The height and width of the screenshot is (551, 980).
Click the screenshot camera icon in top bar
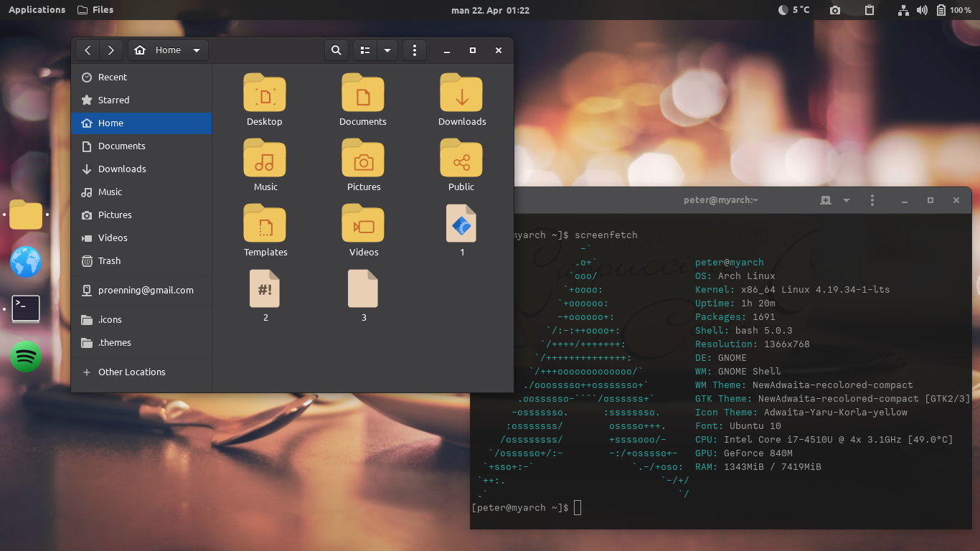coord(835,10)
